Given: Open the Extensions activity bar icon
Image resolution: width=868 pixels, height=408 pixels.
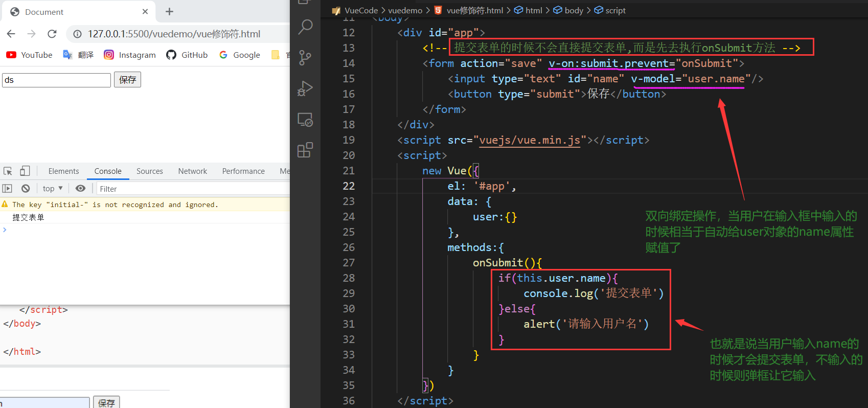Looking at the screenshot, I should point(305,150).
